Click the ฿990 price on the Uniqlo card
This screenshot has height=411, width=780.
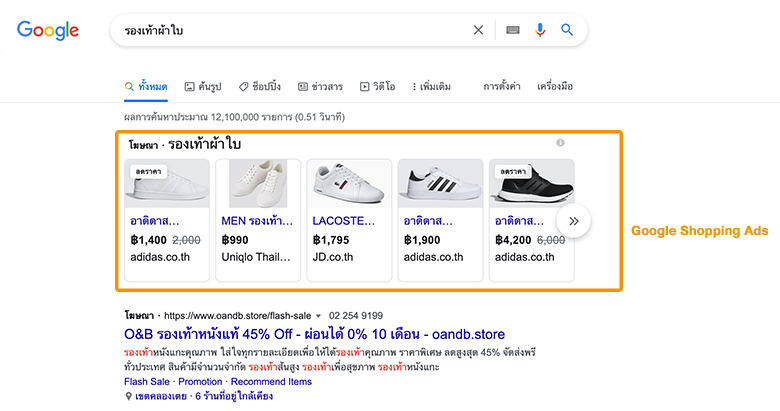pos(235,240)
